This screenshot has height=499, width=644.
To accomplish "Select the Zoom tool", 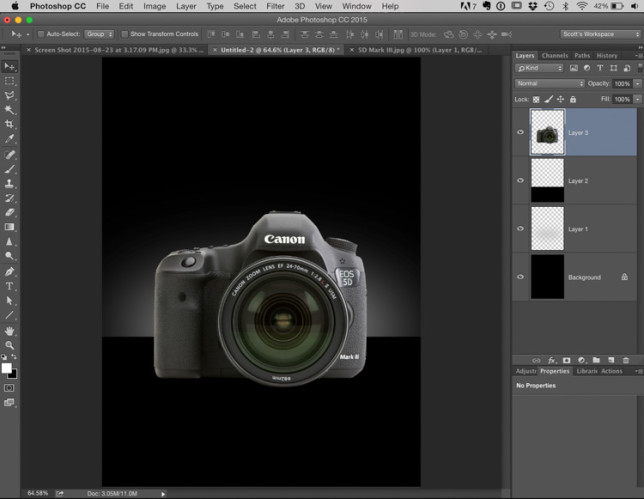I will pos(9,345).
